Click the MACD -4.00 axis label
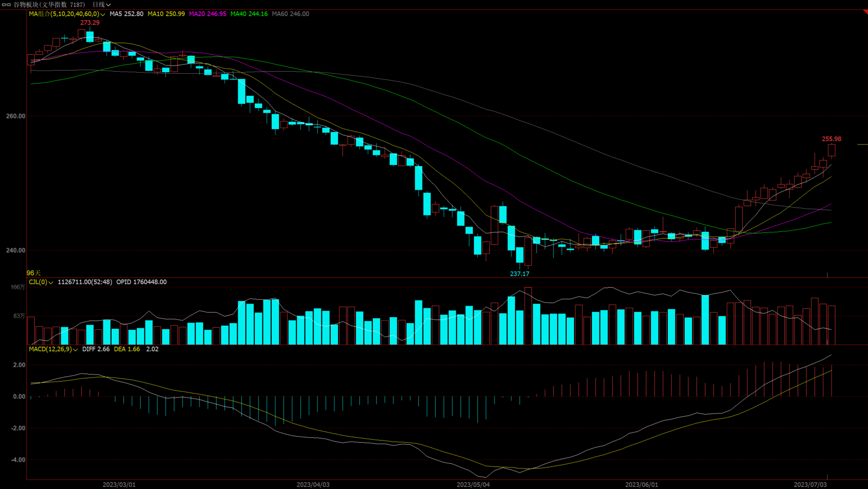This screenshot has height=489, width=868. [18, 459]
